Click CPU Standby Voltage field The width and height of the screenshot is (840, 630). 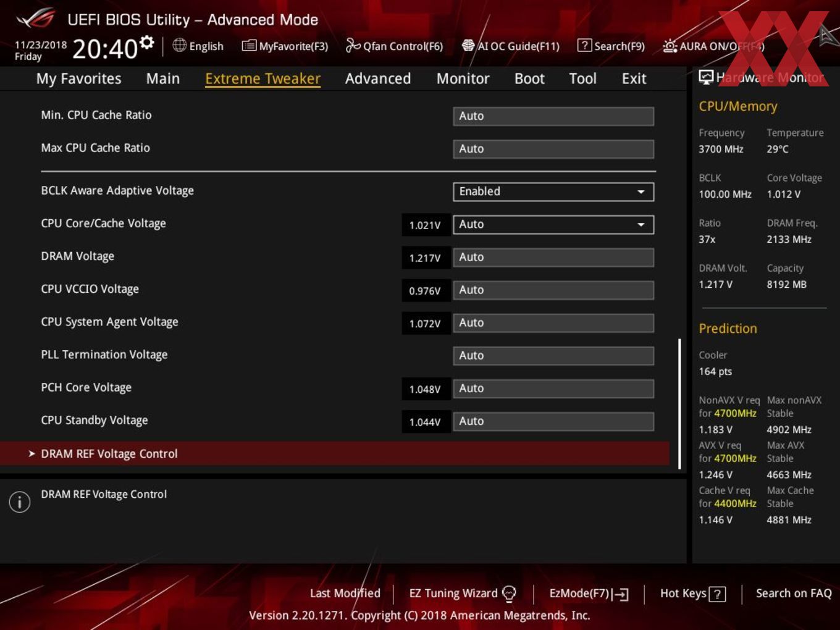click(553, 421)
